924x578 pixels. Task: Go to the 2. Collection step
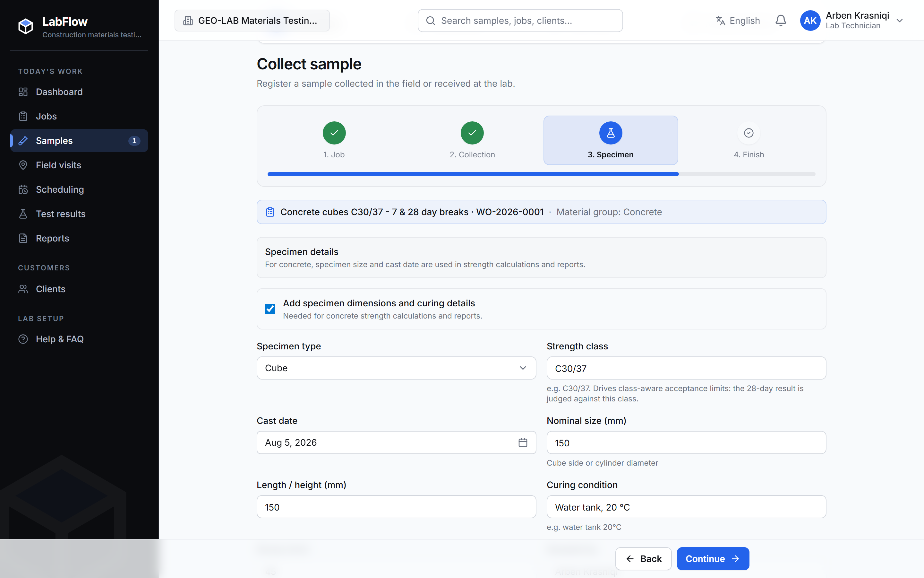click(472, 140)
